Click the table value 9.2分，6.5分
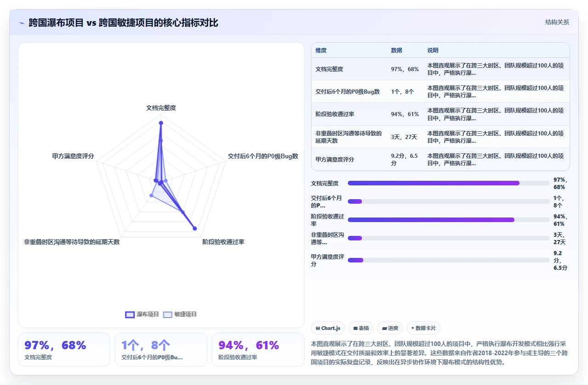The height and width of the screenshot is (385, 588). (404, 159)
